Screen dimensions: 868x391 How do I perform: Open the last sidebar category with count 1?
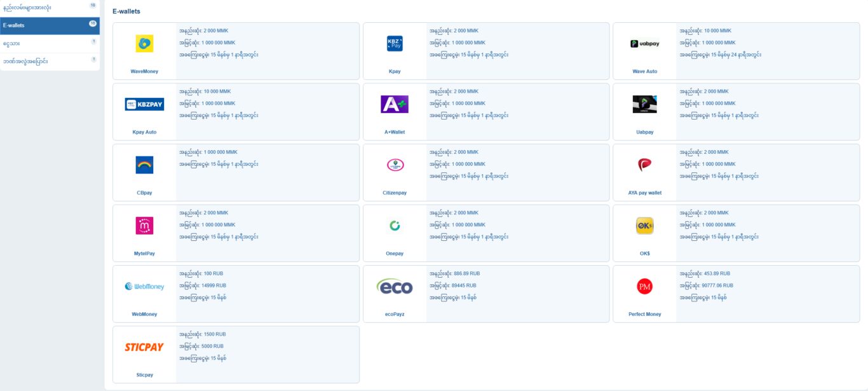(x=50, y=62)
